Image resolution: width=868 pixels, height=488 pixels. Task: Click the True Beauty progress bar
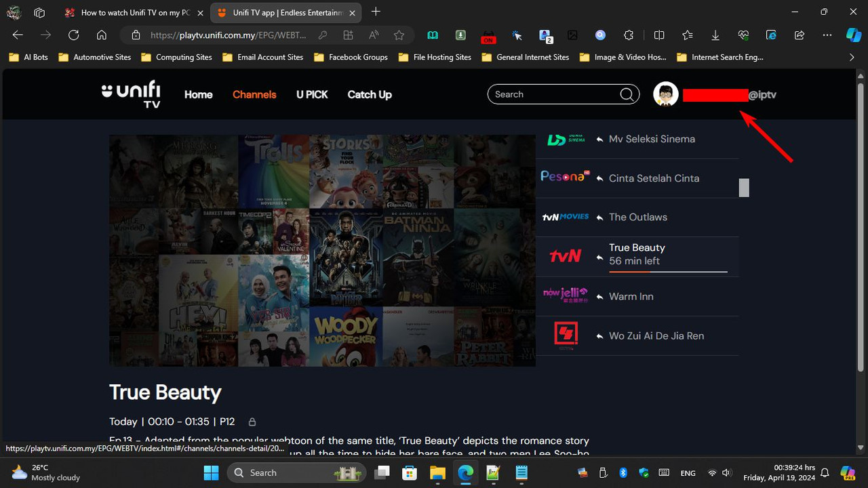(668, 271)
